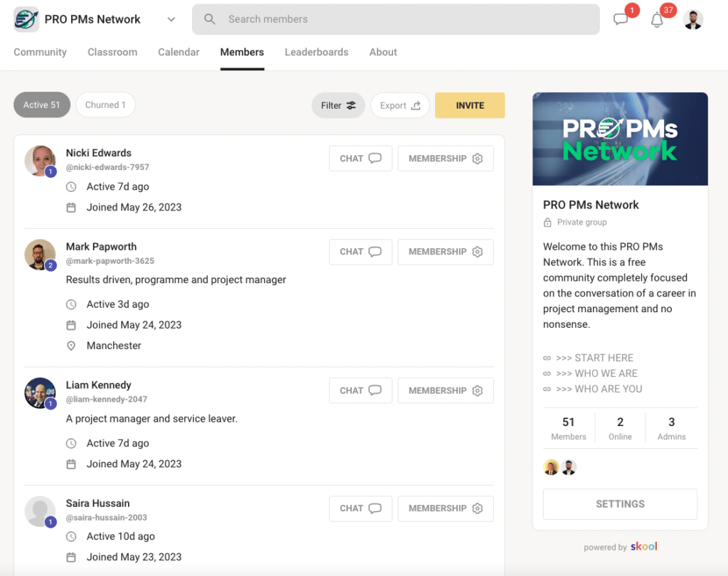Open the >>> WHO WE ARE link

[596, 373]
